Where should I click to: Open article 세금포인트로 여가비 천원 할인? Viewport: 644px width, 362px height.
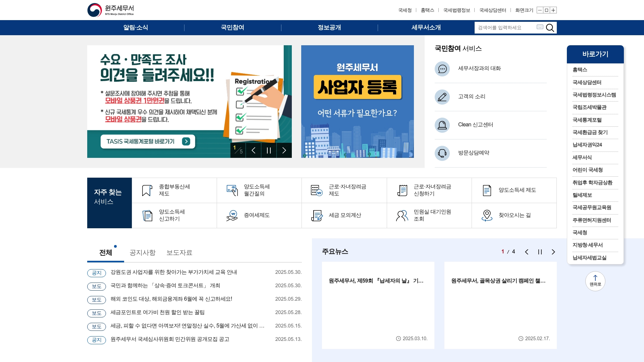[158, 312]
